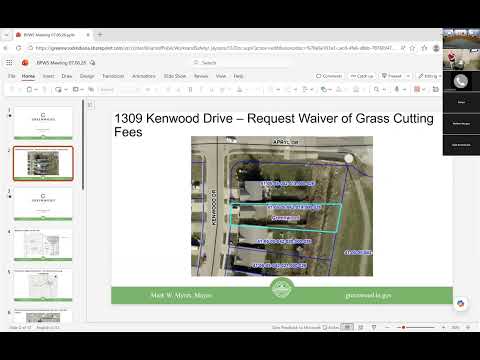
Task: Click the Catch up button
Action: (362, 76)
